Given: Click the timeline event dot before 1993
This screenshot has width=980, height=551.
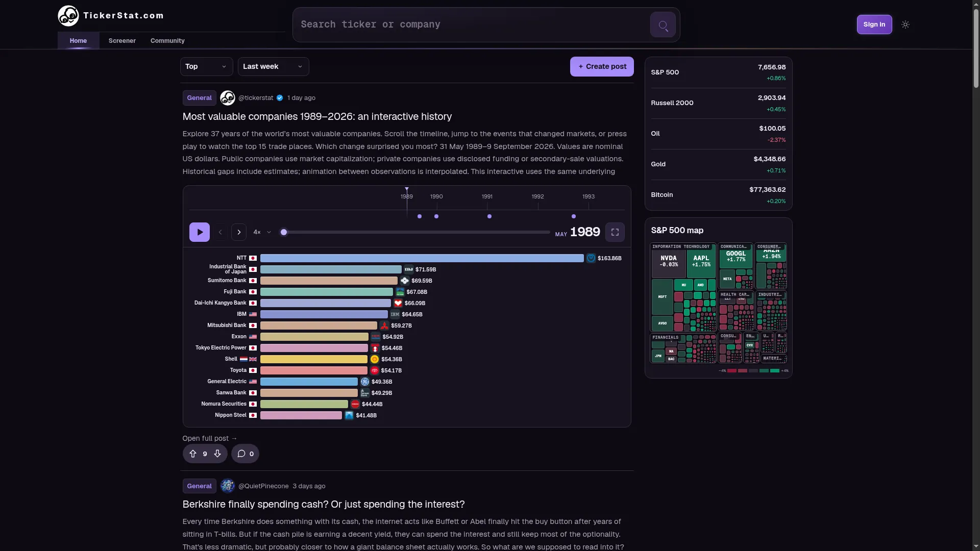Looking at the screenshot, I should [574, 216].
